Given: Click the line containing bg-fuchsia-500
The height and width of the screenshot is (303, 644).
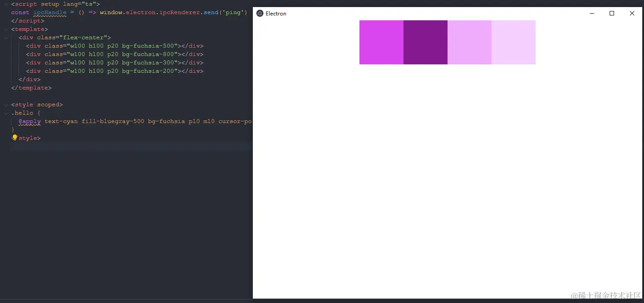Looking at the screenshot, I should (x=115, y=46).
